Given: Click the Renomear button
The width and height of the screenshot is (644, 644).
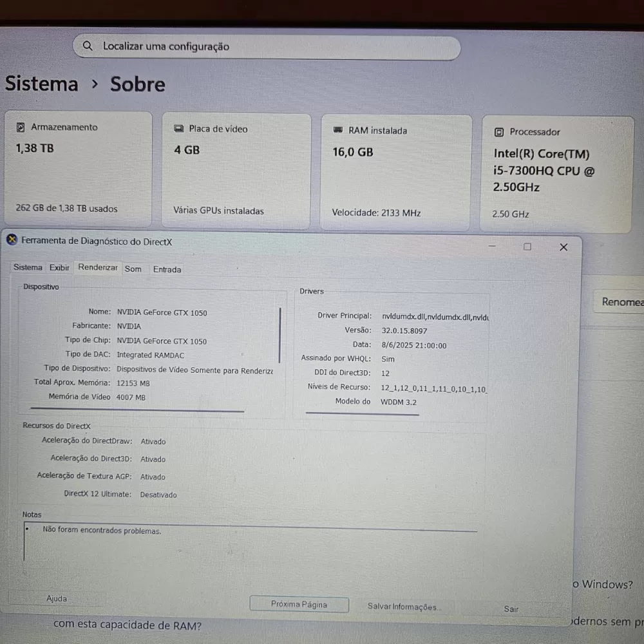Looking at the screenshot, I should [x=621, y=302].
